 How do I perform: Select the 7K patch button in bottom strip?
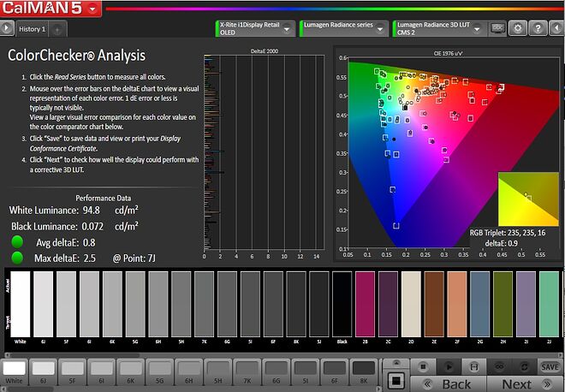pos(247,371)
